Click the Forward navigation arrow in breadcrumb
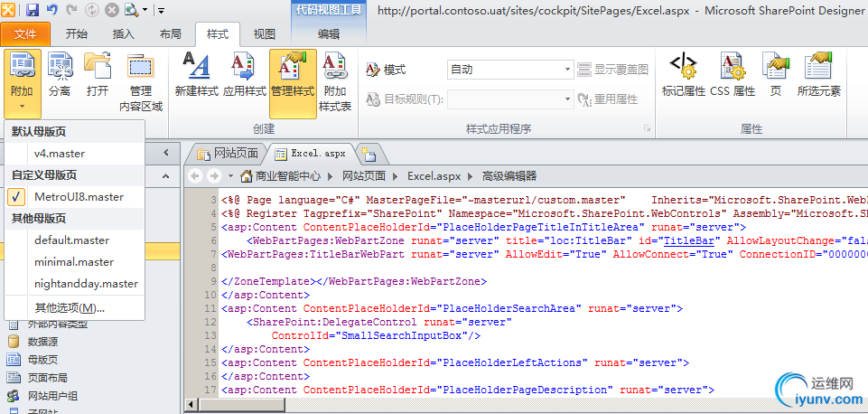Viewport: 868px width, 414px height. coord(214,176)
